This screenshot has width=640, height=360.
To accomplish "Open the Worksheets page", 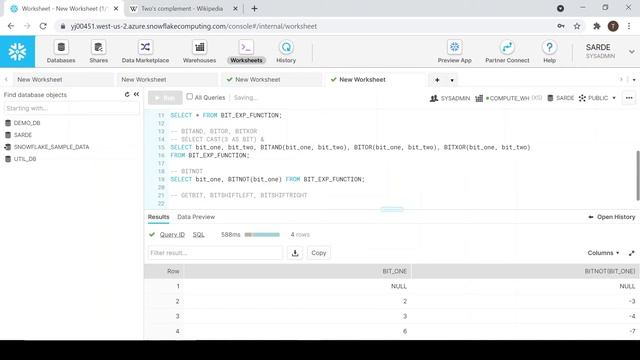I will coord(246,52).
